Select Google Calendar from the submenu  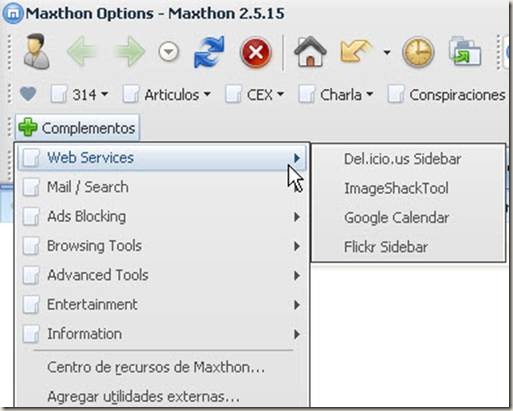click(x=396, y=218)
